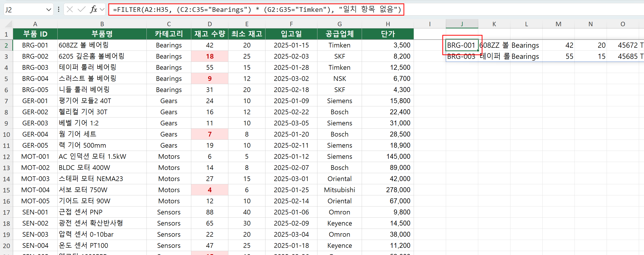This screenshot has height=255, width=644.
Task: Click the Mitsubishi supplier cell
Action: click(339, 190)
